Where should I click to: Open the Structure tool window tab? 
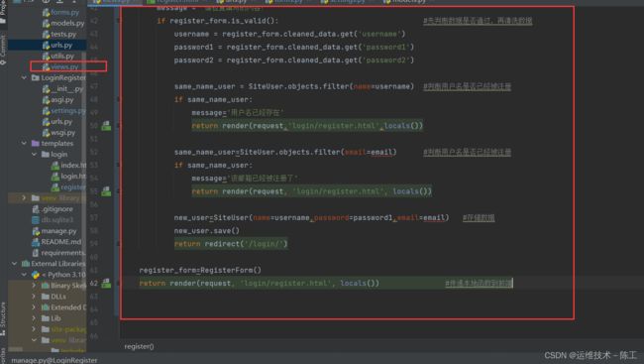click(3, 318)
